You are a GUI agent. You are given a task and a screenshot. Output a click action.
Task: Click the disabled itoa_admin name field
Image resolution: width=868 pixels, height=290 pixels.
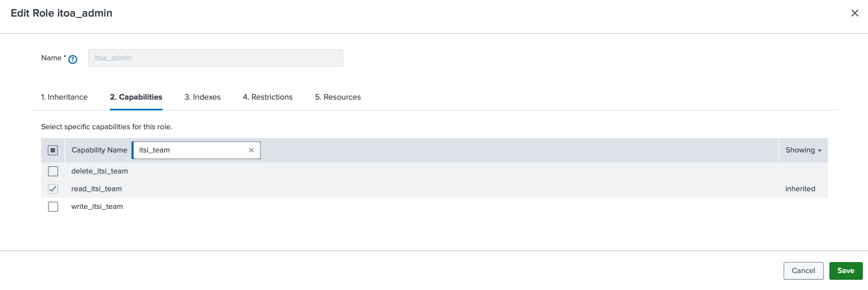216,58
